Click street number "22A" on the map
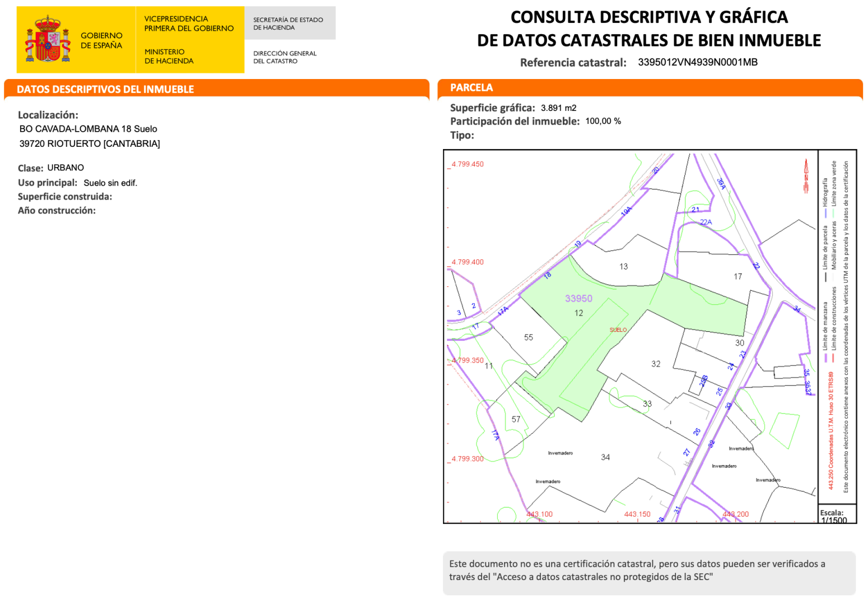 706,222
